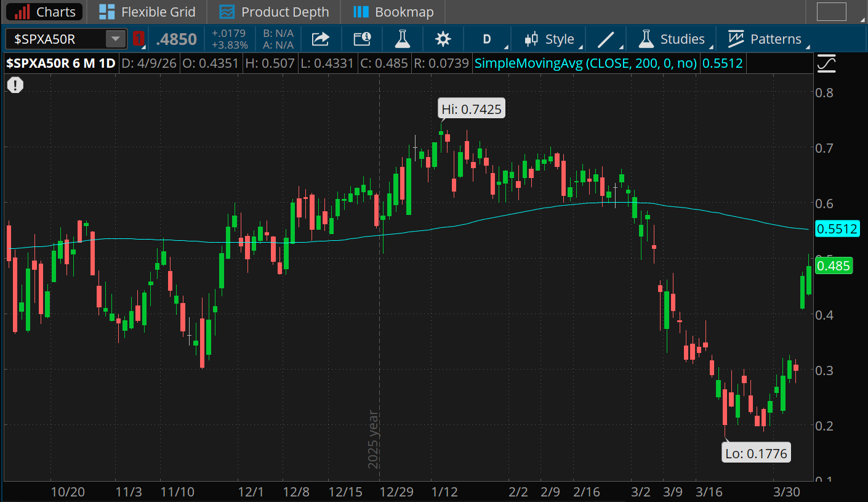Toggle the Lo: 0.1776 price bubble
868x502 pixels.
click(x=756, y=452)
